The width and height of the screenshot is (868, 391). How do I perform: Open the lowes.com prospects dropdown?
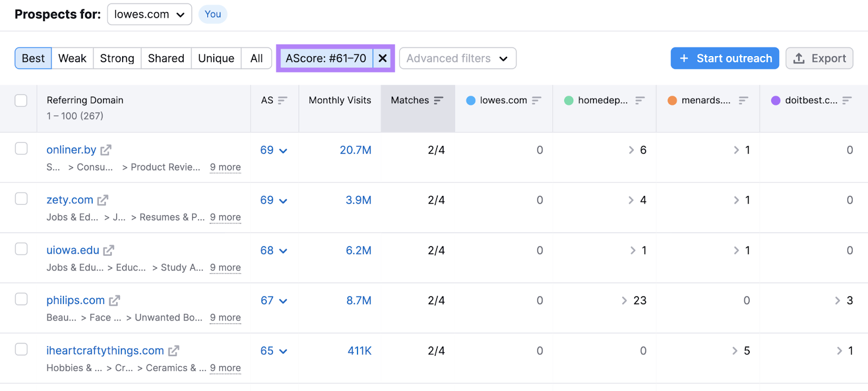pos(150,14)
